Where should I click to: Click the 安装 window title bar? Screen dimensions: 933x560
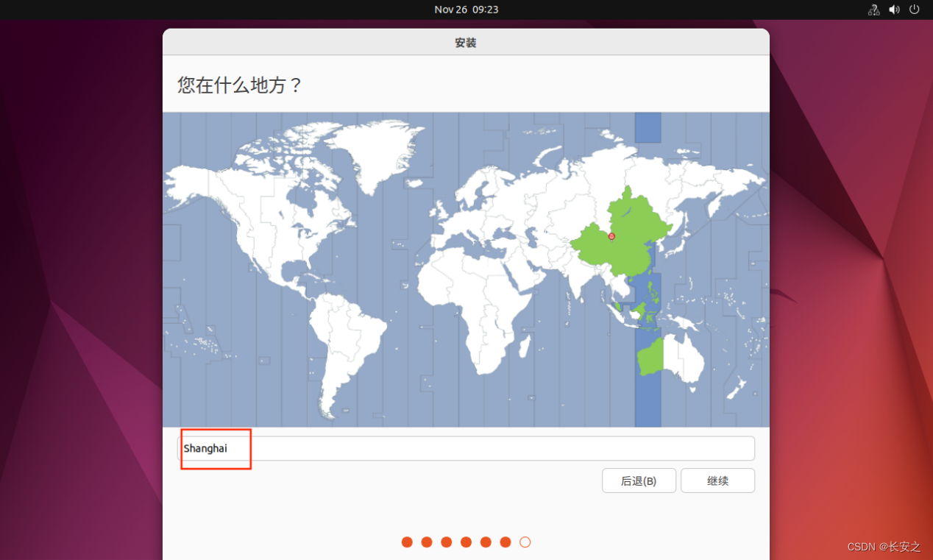tap(466, 43)
